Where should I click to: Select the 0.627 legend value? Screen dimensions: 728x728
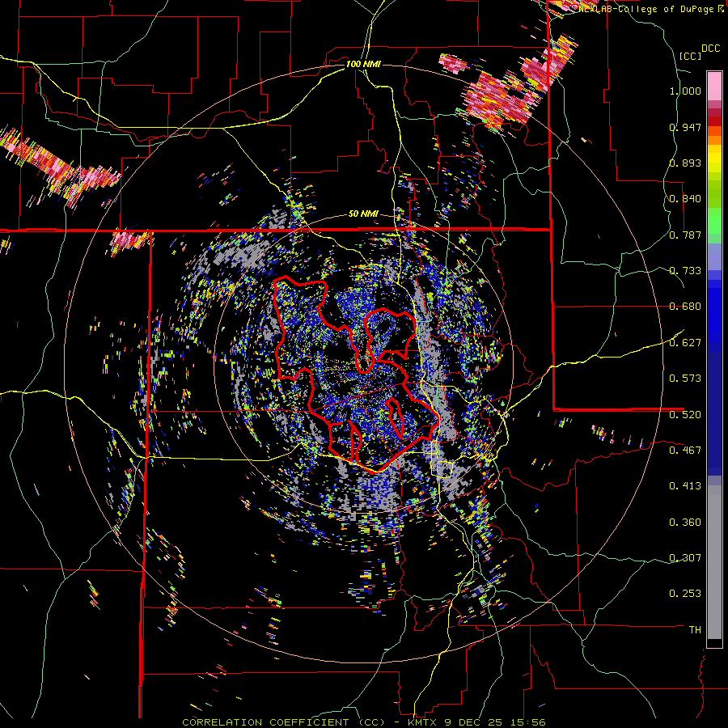pyautogui.click(x=685, y=343)
